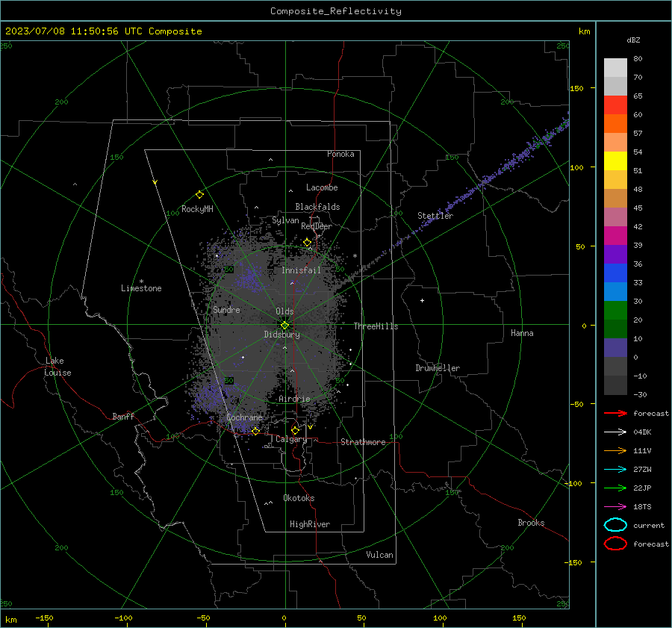Click the Composite_Reflectivity title text
The image size is (672, 628).
tap(336, 11)
